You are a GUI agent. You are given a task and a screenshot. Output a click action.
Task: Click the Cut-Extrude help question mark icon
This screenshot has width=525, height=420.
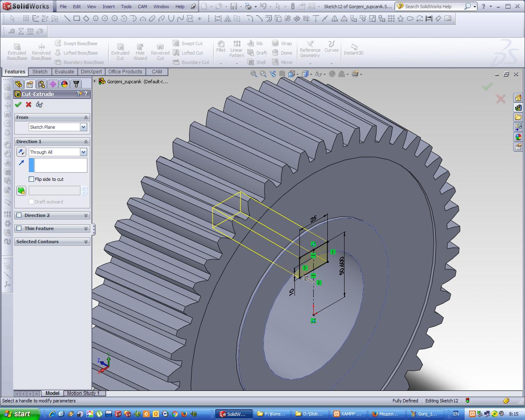pos(86,94)
